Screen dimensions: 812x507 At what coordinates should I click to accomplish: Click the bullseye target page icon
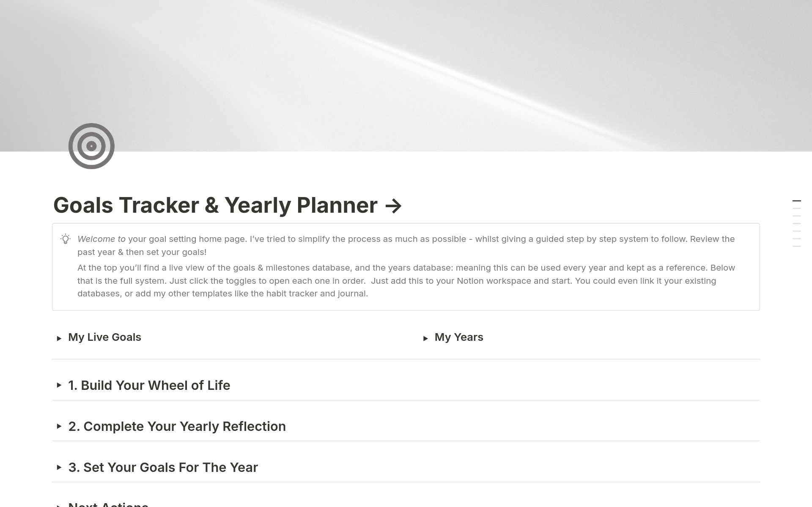[91, 145]
